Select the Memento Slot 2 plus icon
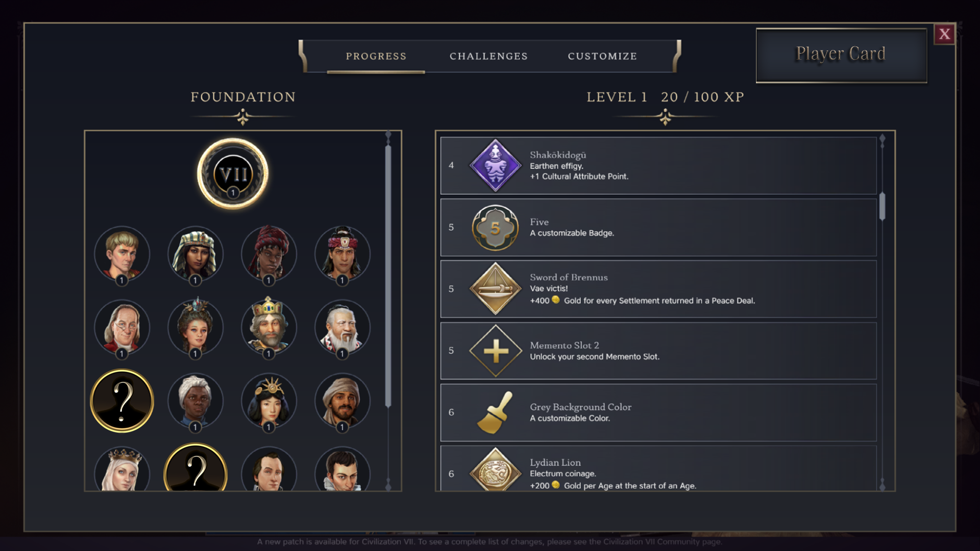The height and width of the screenshot is (551, 980). [495, 351]
